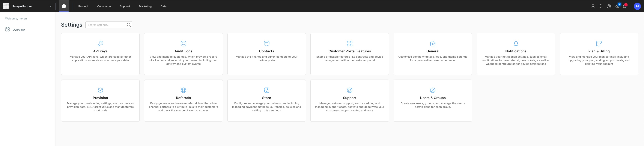Viewport: 644px width, 146px height.
Task: Open the API Keys key icon
Action: click(100, 44)
